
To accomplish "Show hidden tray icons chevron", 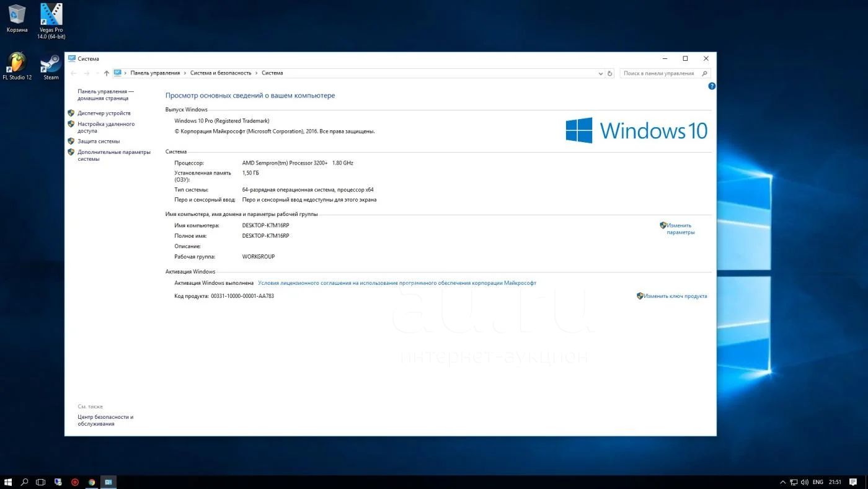I will [x=782, y=482].
